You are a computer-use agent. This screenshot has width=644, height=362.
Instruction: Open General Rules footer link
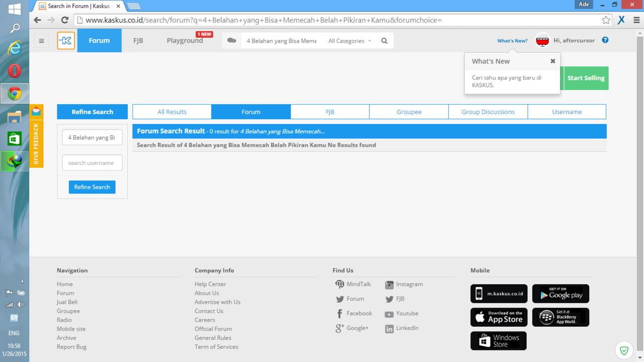click(213, 338)
